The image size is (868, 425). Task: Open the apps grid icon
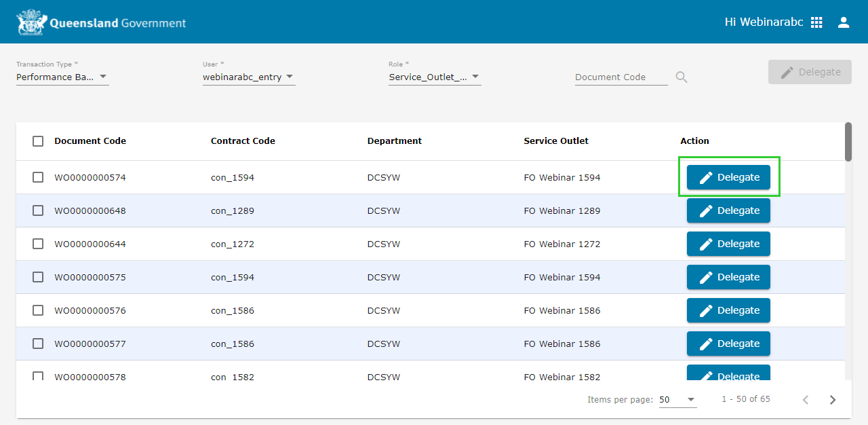pyautogui.click(x=816, y=22)
